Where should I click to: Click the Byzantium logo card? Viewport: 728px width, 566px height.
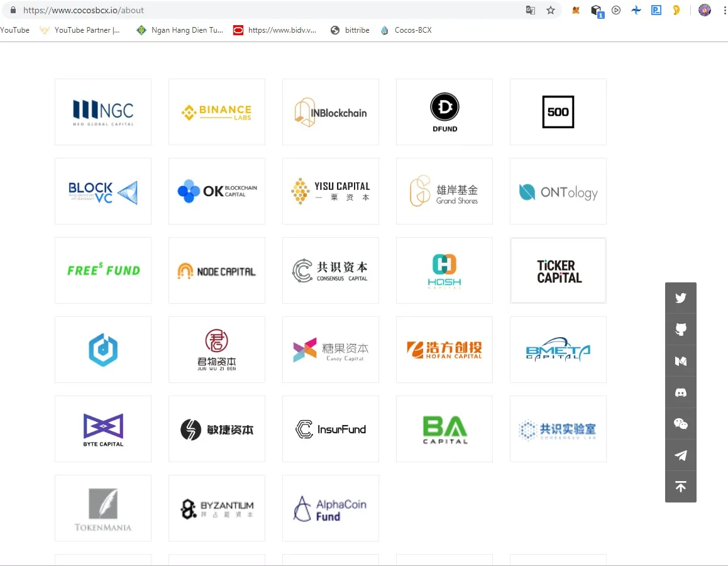[x=217, y=508]
